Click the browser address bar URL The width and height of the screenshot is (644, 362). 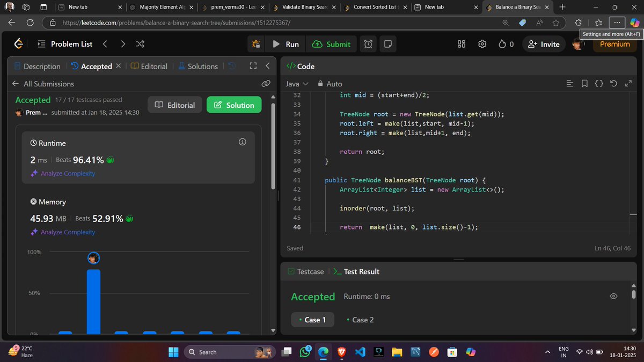pyautogui.click(x=177, y=23)
